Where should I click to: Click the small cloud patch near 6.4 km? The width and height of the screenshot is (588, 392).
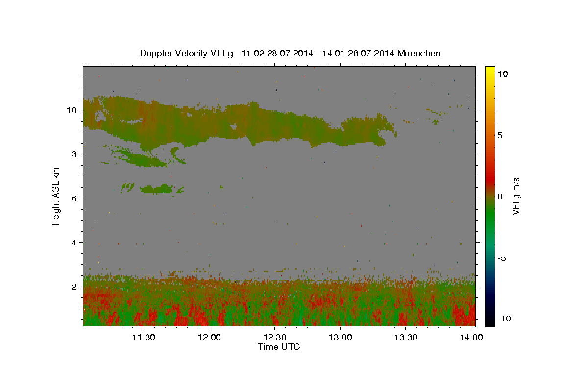click(x=157, y=189)
